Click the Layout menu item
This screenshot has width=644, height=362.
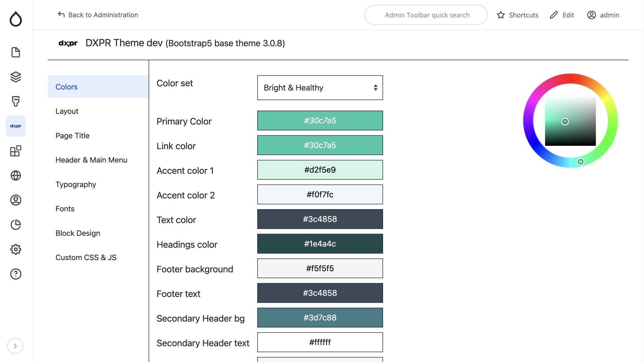(67, 111)
